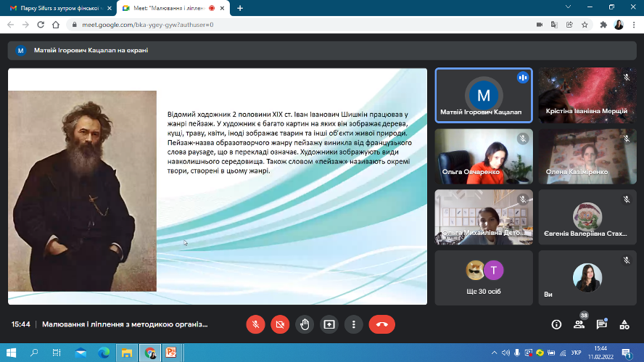The height and width of the screenshot is (362, 644).
Task: Open Windows Start menu
Action: (11, 353)
